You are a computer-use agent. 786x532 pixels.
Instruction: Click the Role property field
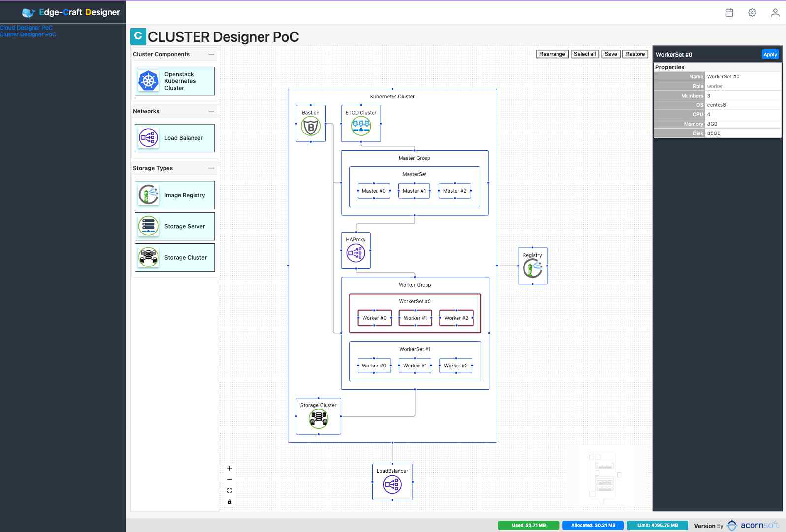(x=743, y=86)
